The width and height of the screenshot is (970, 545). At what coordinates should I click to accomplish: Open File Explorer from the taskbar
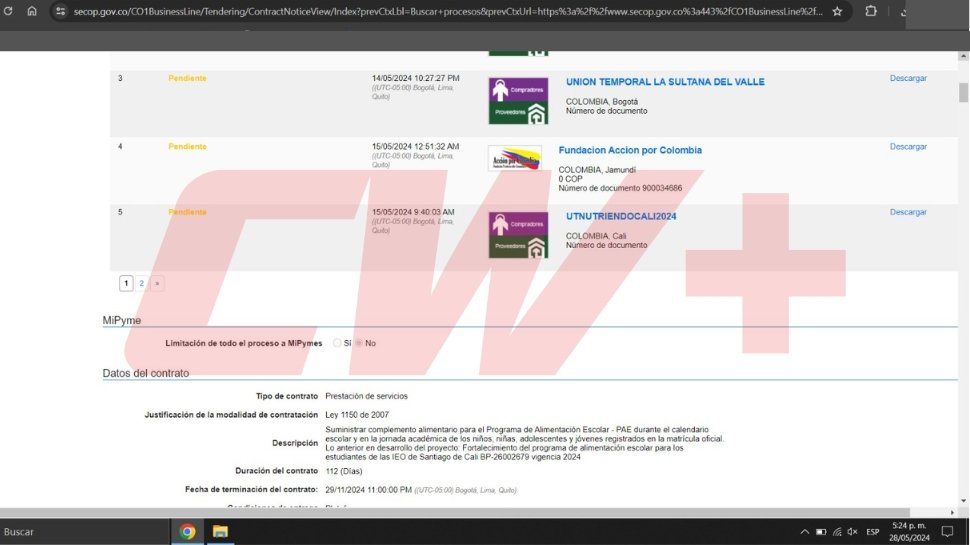tap(220, 531)
